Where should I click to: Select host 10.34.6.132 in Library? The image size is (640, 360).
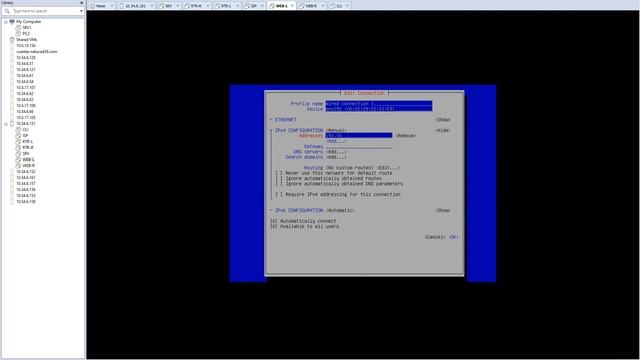click(26, 171)
